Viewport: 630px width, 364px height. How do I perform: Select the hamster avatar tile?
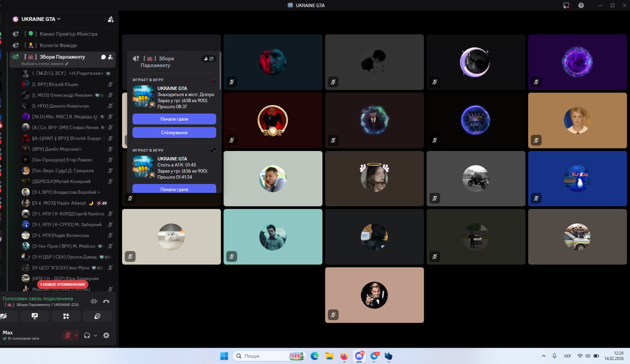coord(171,237)
